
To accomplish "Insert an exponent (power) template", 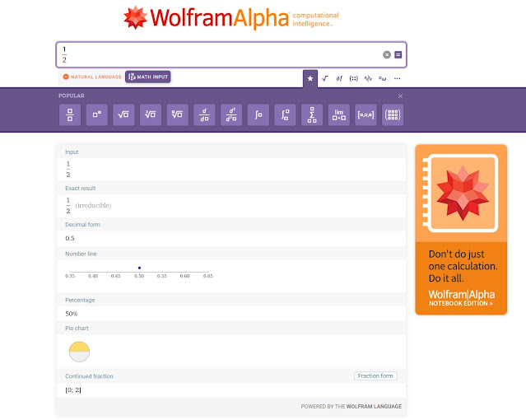I will 96,114.
